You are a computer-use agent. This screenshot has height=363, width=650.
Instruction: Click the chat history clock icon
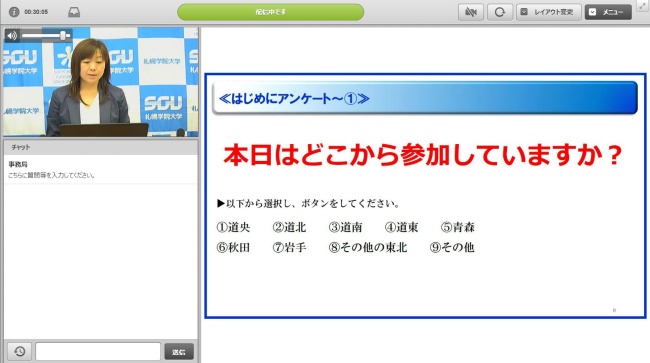(19, 351)
